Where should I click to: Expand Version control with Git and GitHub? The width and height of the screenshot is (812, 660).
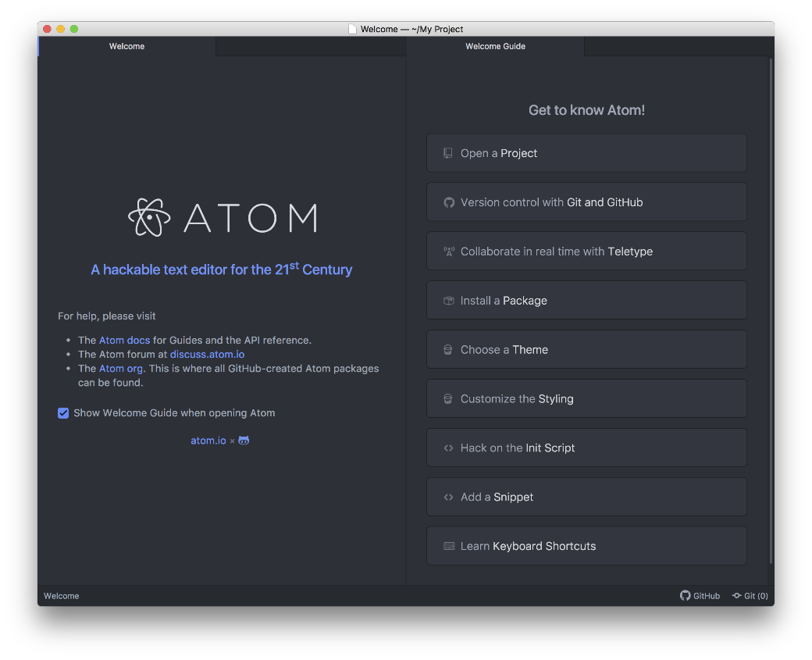586,202
